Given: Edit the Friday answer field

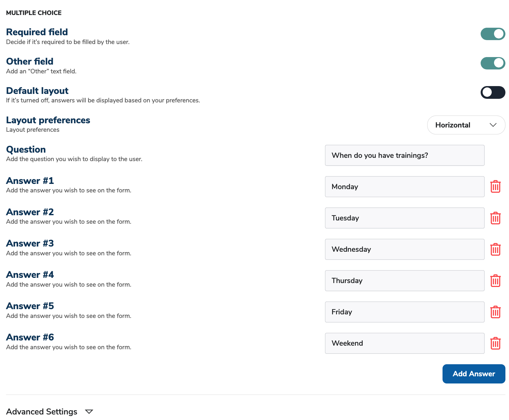Looking at the screenshot, I should pos(404,312).
